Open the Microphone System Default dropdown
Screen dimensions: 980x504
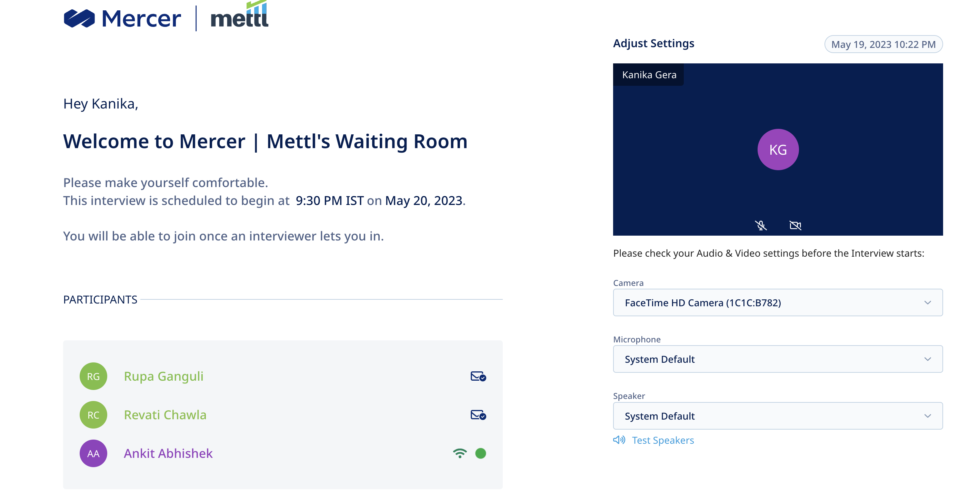point(778,359)
